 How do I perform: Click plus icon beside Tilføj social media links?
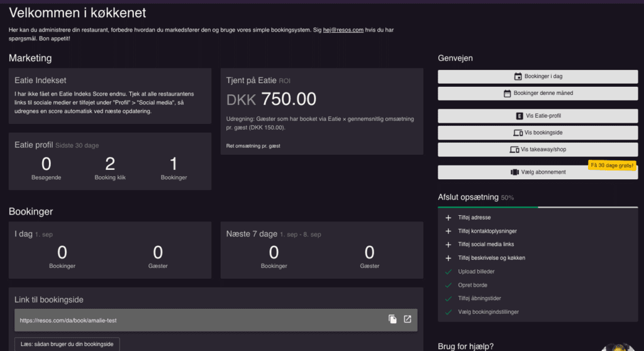point(448,245)
